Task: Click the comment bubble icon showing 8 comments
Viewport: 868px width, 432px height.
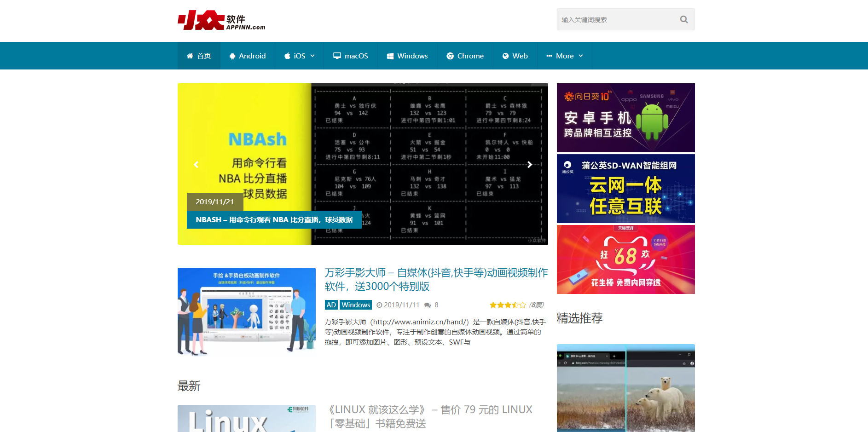Action: (x=428, y=305)
